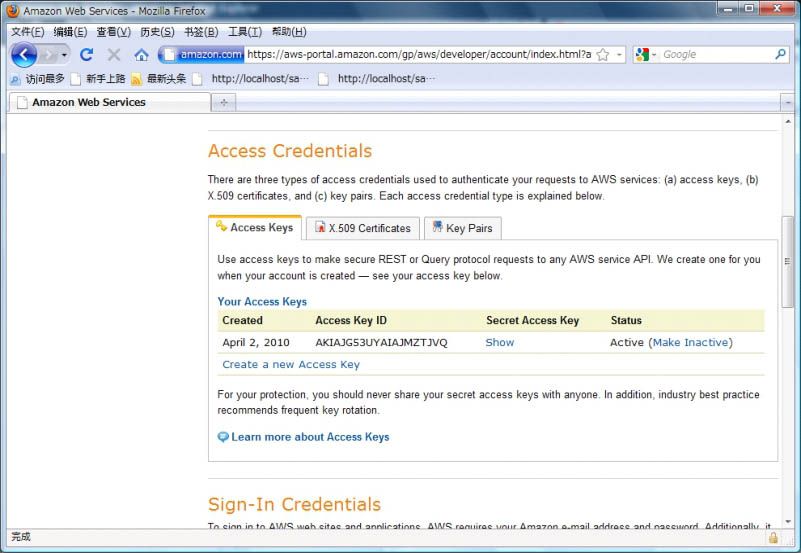Click the Access Key ID column header
Viewport: 801px width, 553px height.
[x=351, y=321]
